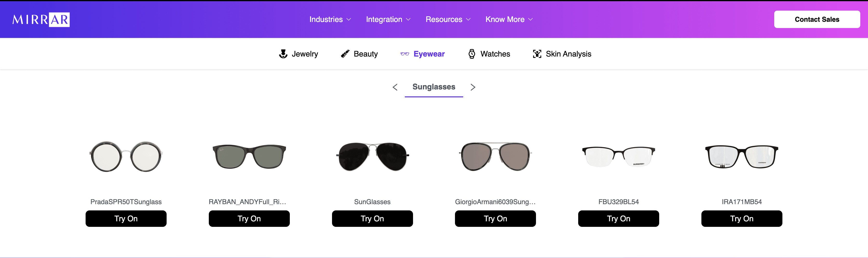This screenshot has width=868, height=258.
Task: Open the Prada round sunglasses image
Action: (x=126, y=156)
